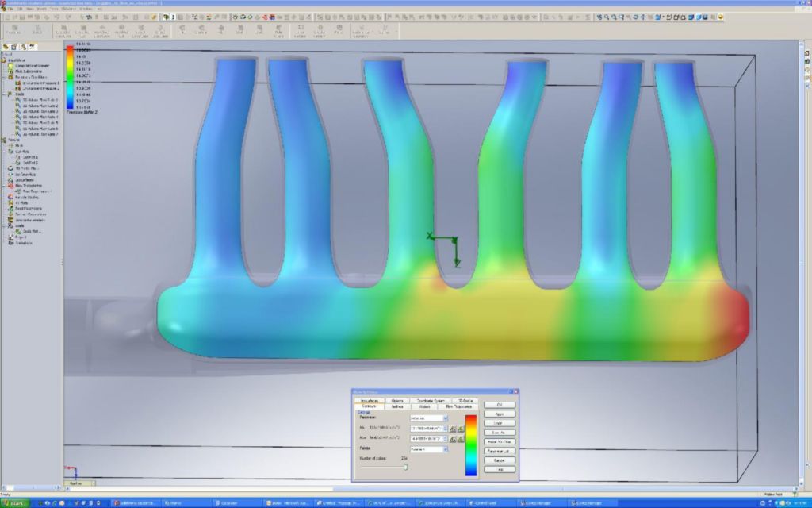
Task: Switch to the Vectors tab
Action: coord(424,406)
